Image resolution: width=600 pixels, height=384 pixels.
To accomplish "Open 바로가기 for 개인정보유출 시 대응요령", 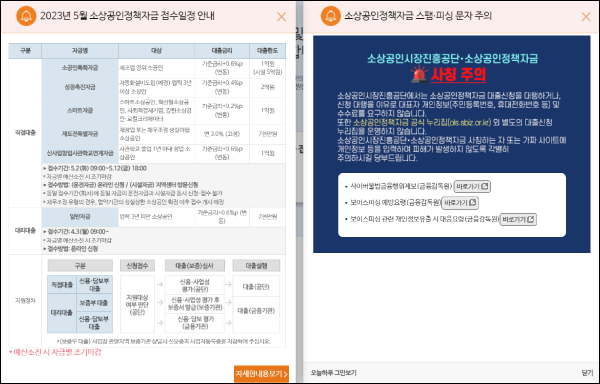I will click(x=518, y=219).
